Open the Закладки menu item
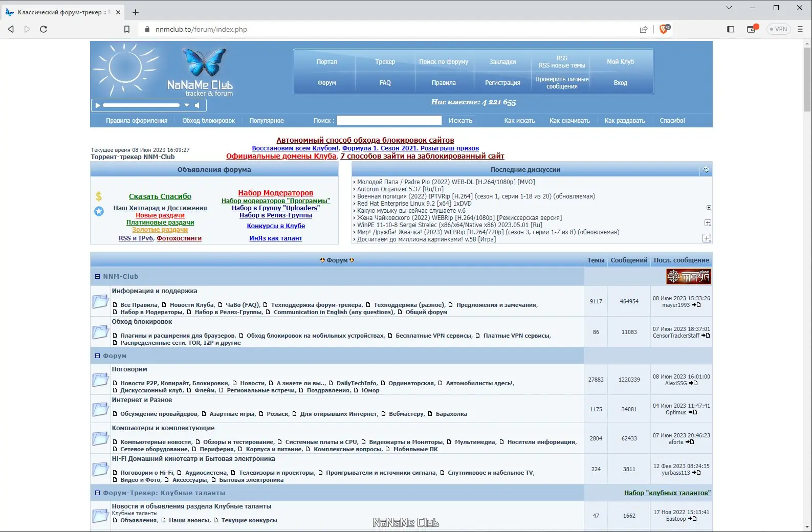This screenshot has height=532, width=812. coord(502,62)
